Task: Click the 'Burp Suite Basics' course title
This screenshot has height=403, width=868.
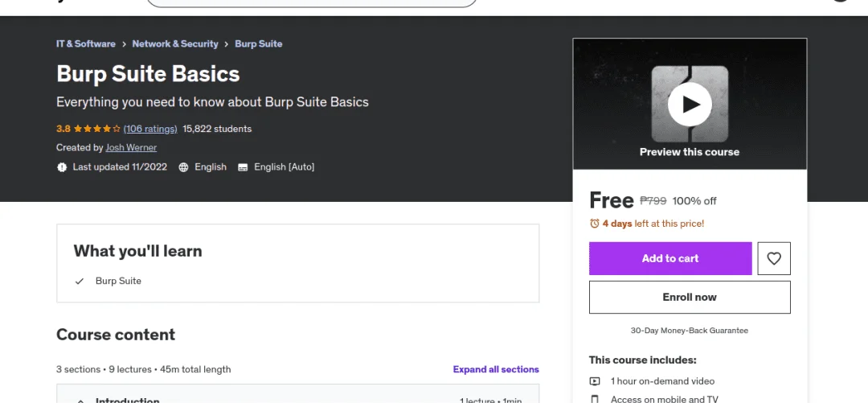Action: pos(148,74)
